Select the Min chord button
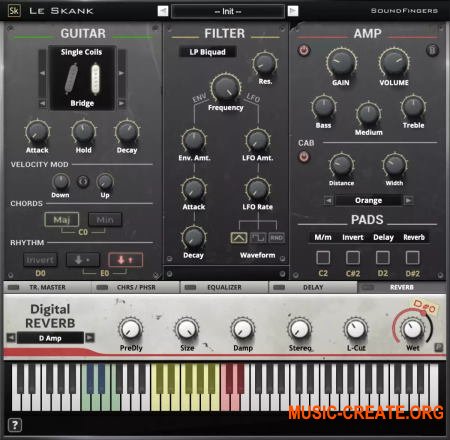The image size is (450, 440). click(105, 220)
